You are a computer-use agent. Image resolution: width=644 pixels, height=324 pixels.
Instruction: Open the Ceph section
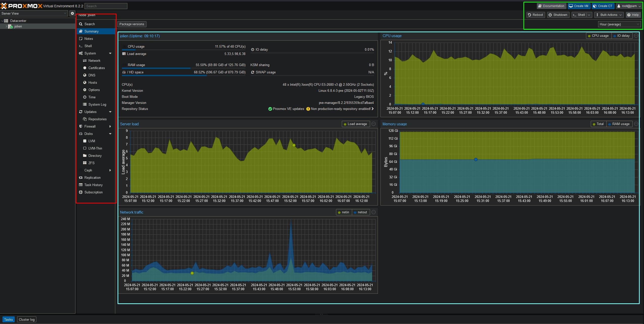pyautogui.click(x=96, y=170)
